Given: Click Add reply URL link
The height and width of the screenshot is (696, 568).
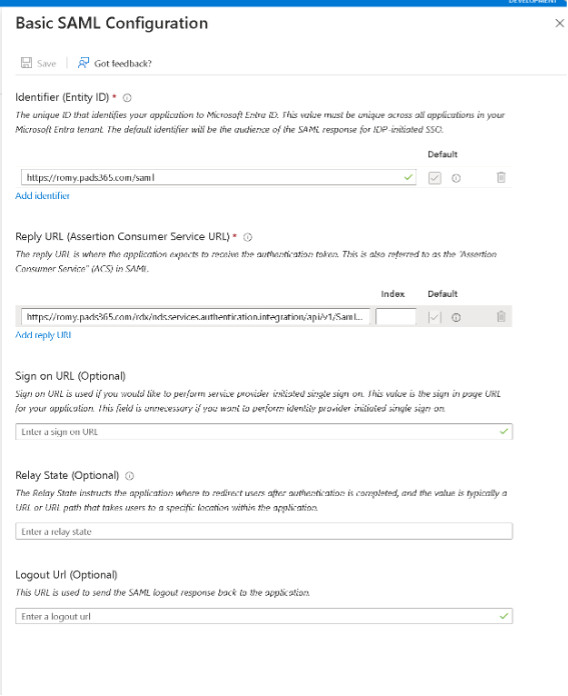Looking at the screenshot, I should [43, 335].
